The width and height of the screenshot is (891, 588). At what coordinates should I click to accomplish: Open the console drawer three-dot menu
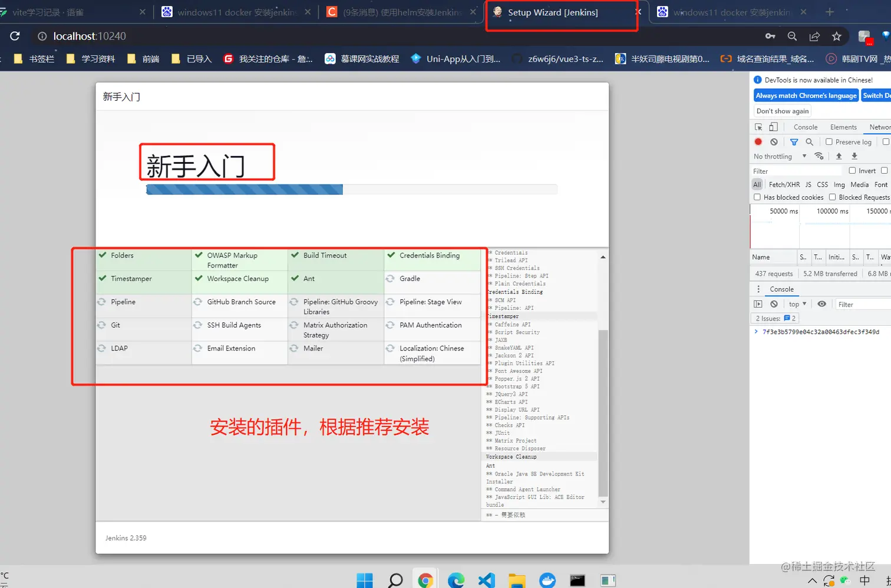click(758, 289)
